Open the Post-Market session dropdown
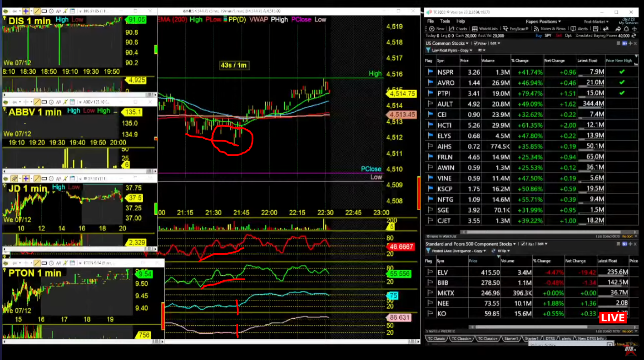 [x=596, y=22]
